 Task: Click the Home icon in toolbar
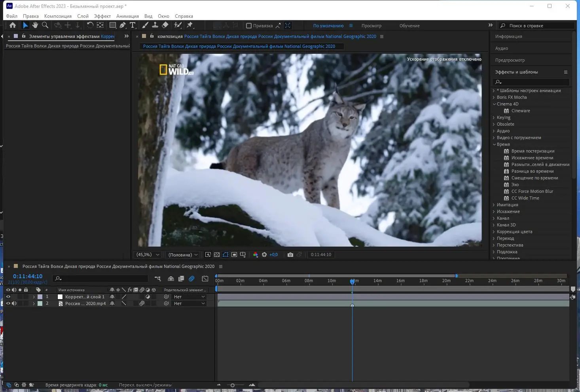(x=13, y=25)
